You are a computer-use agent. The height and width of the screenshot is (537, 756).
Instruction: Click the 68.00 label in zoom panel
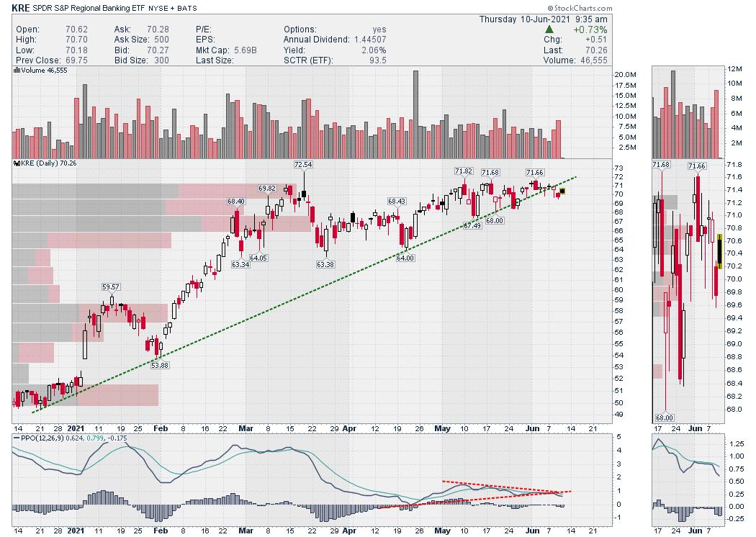click(665, 417)
